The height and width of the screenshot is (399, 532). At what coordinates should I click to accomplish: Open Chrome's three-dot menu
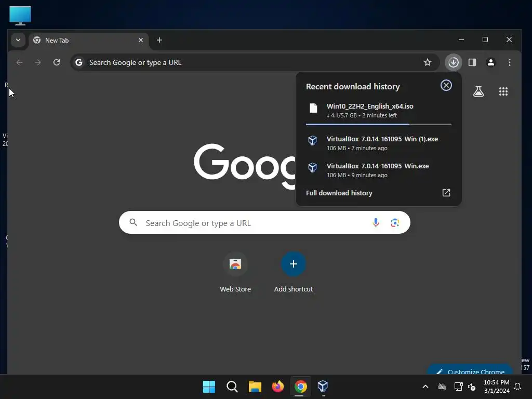509,62
